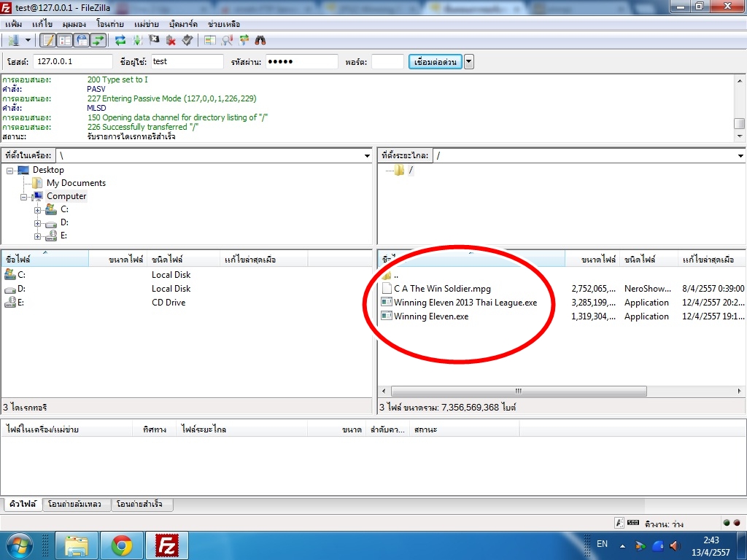Open the โอนถ่าย menu

pos(110,24)
